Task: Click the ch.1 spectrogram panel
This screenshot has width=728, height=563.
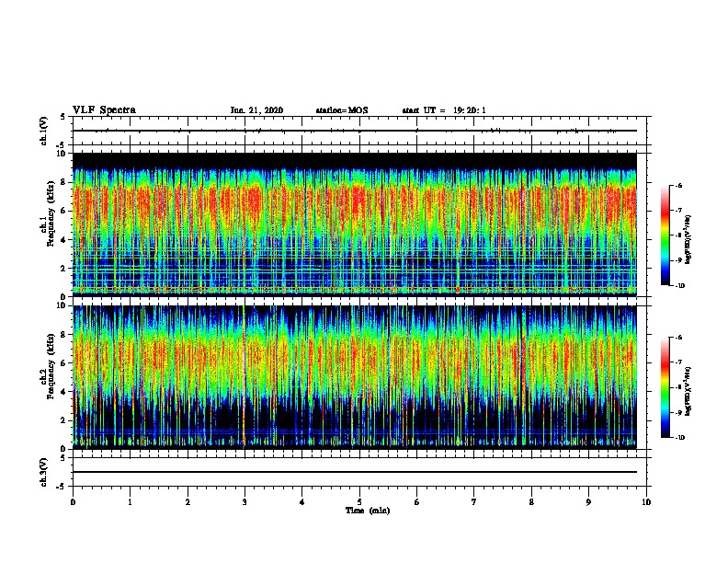Action: point(355,224)
